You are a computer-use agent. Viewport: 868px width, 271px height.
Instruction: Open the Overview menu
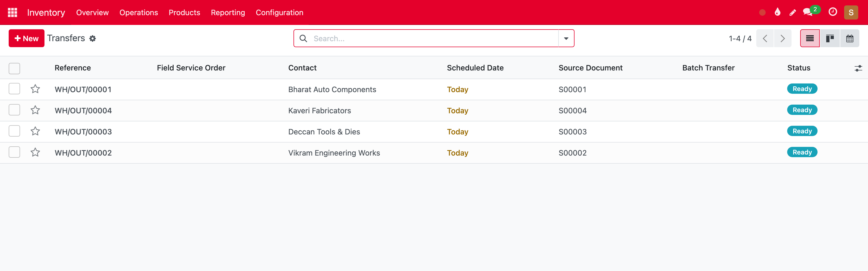click(92, 12)
